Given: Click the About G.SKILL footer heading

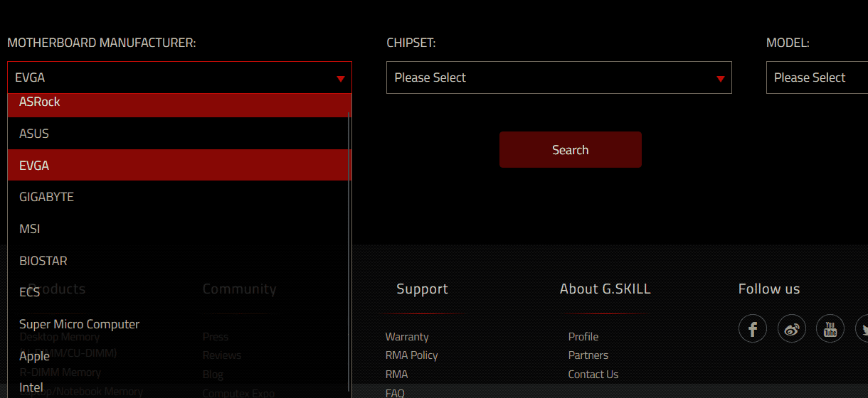Looking at the screenshot, I should [605, 289].
